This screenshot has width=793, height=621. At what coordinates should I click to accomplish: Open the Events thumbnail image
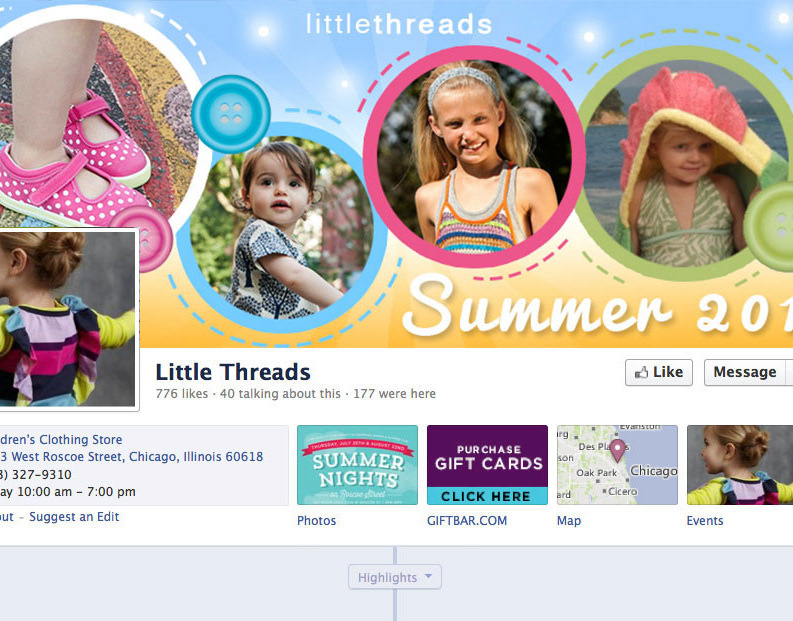[x=740, y=465]
